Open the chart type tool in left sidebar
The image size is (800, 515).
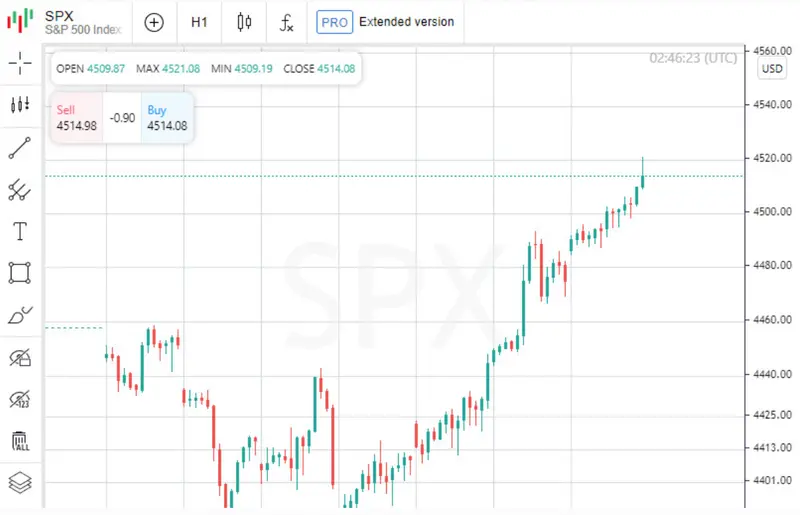click(x=20, y=105)
